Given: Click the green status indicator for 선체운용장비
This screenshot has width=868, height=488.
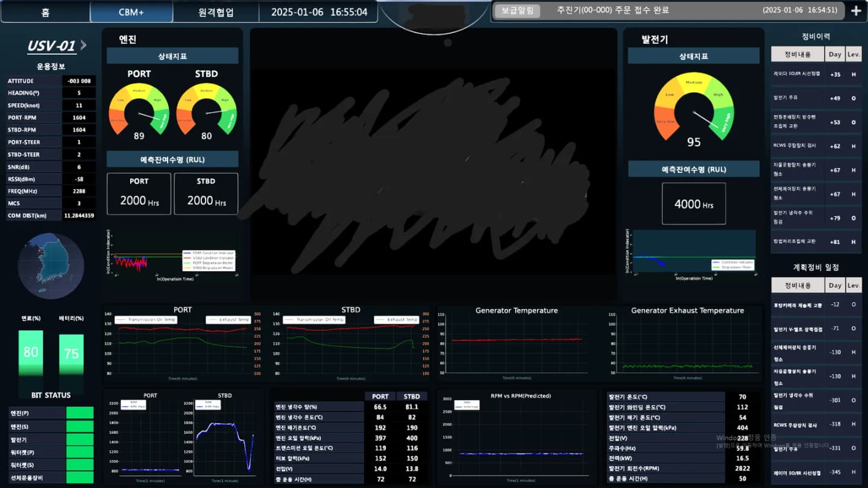Looking at the screenshot, I should point(80,477).
